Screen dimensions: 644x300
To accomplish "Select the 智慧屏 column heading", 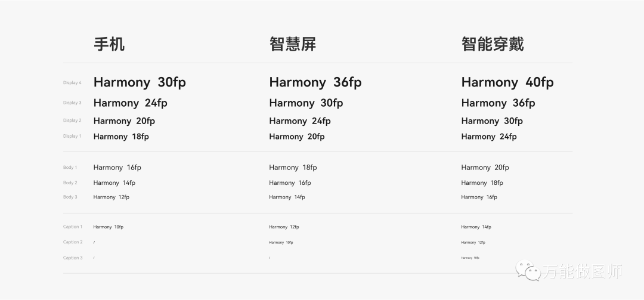I will click(292, 44).
